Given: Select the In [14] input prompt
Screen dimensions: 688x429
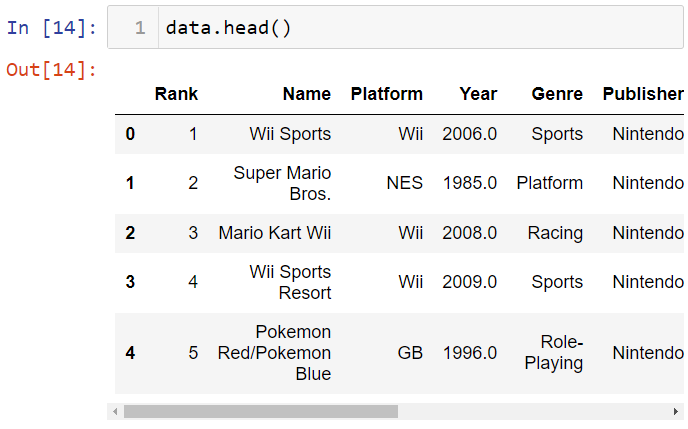Looking at the screenshot, I should pos(51,28).
